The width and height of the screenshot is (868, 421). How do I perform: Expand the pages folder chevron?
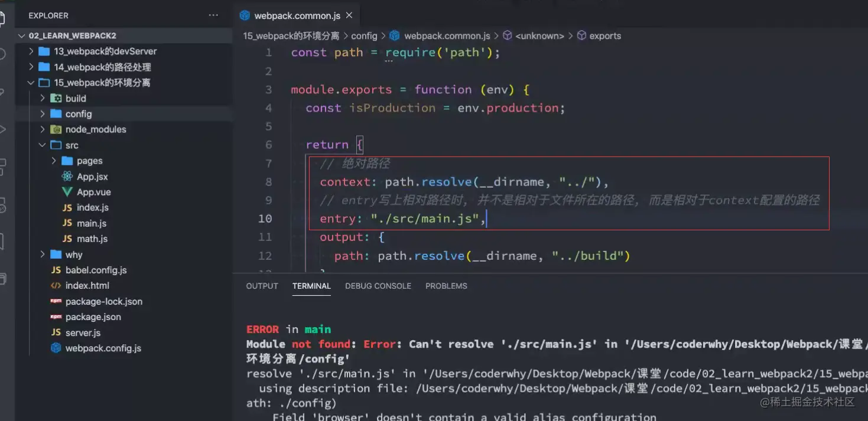(x=54, y=161)
